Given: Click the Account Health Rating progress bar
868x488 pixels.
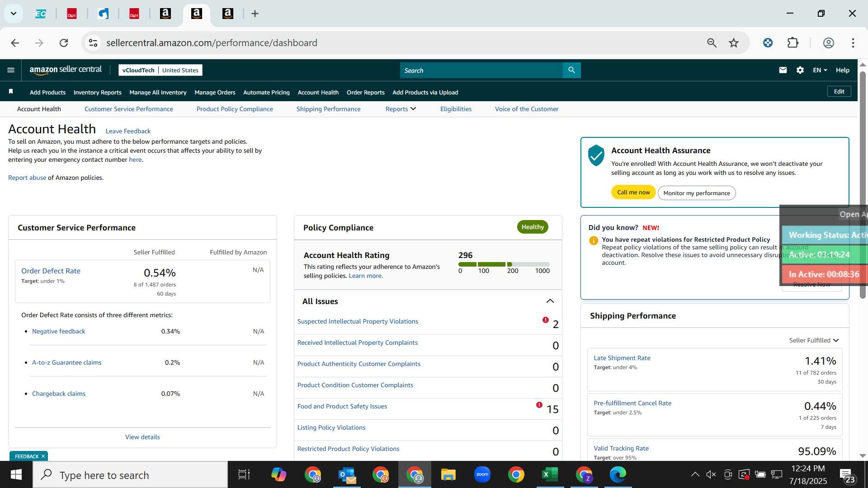Looking at the screenshot, I should pyautogui.click(x=504, y=264).
